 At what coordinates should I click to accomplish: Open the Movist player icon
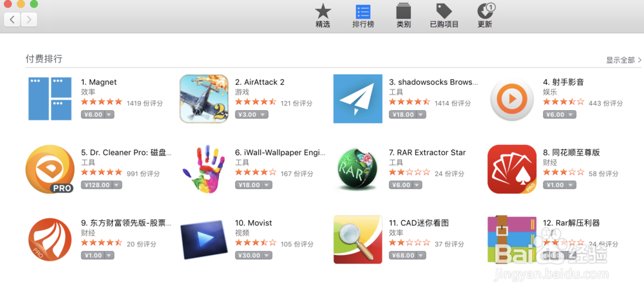click(204, 239)
